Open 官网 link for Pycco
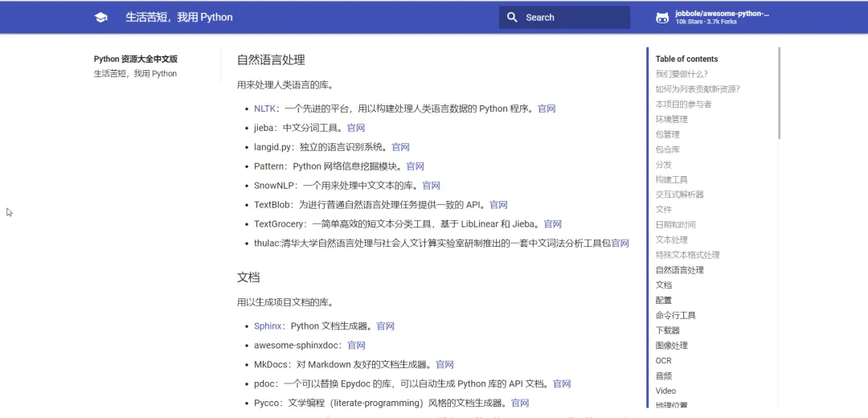868x418 pixels. pos(520,403)
